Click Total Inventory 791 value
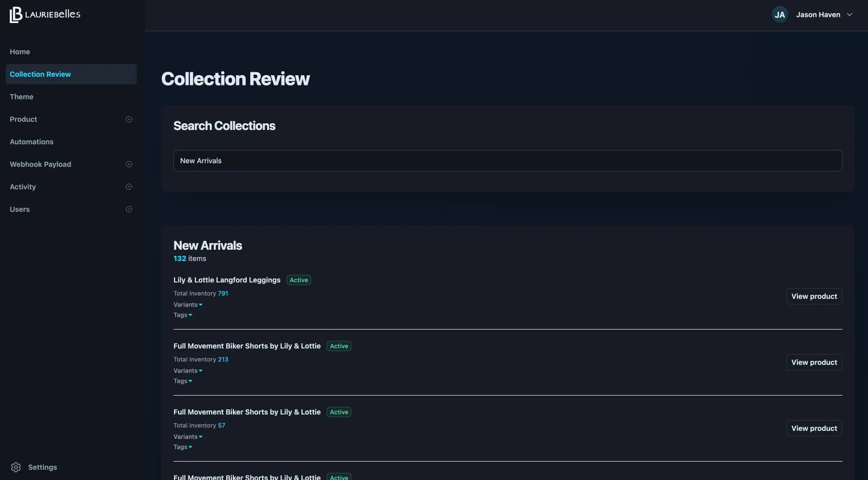This screenshot has width=868, height=480. tap(223, 293)
